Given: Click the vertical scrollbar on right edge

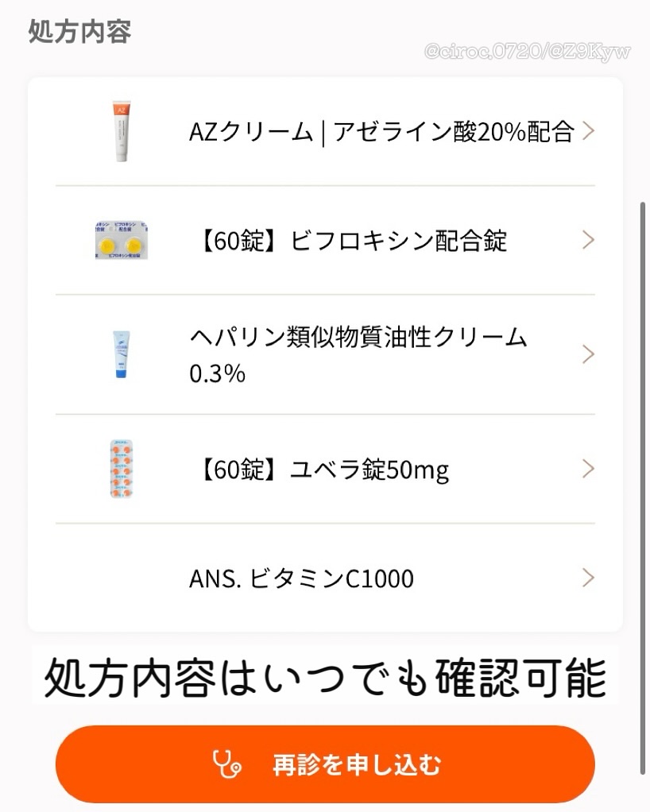Looking at the screenshot, I should click(x=643, y=477).
